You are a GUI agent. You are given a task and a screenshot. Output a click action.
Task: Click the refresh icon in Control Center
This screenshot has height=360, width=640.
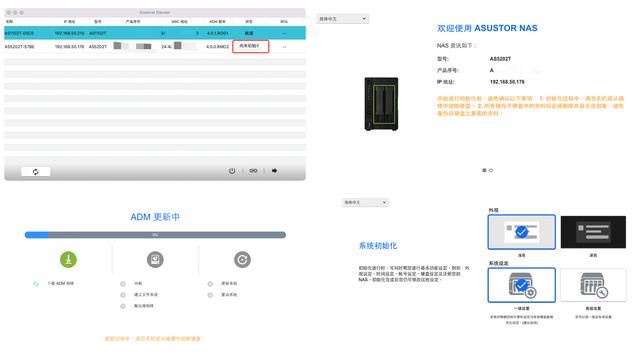pyautogui.click(x=36, y=171)
